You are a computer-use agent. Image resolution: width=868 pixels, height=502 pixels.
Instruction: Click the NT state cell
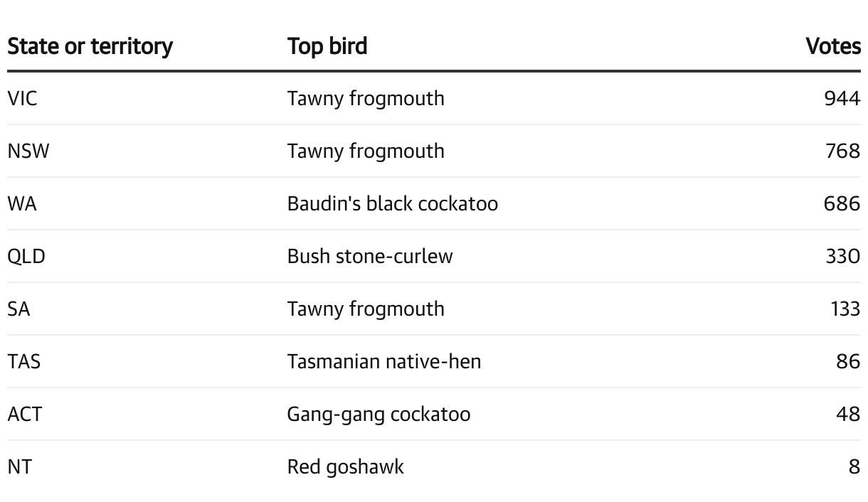pos(20,466)
